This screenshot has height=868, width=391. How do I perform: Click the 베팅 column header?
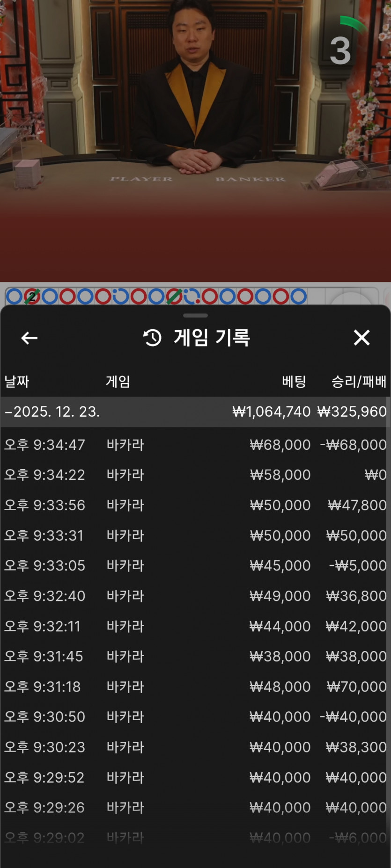point(294,382)
